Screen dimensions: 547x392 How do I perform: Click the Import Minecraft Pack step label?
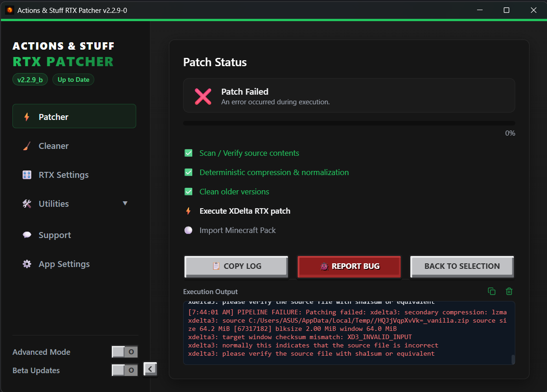coord(237,230)
